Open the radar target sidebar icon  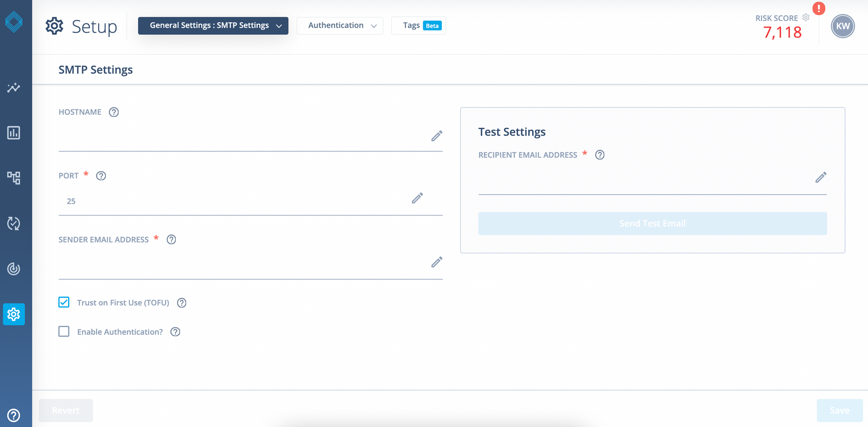tap(13, 269)
